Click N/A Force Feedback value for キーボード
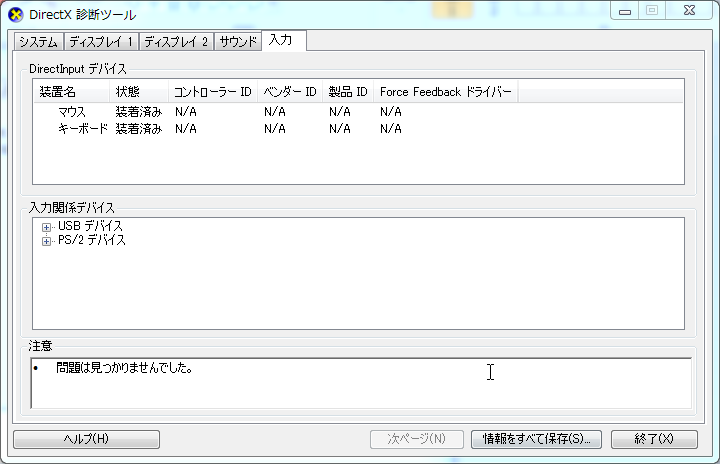This screenshot has width=720, height=464. [x=390, y=129]
